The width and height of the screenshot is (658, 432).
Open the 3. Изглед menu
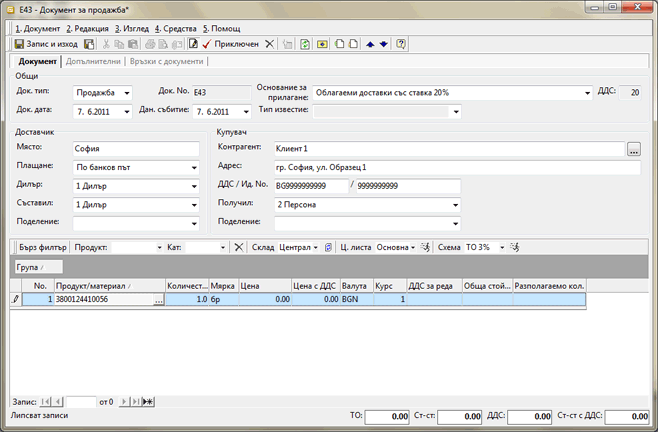click(x=132, y=29)
